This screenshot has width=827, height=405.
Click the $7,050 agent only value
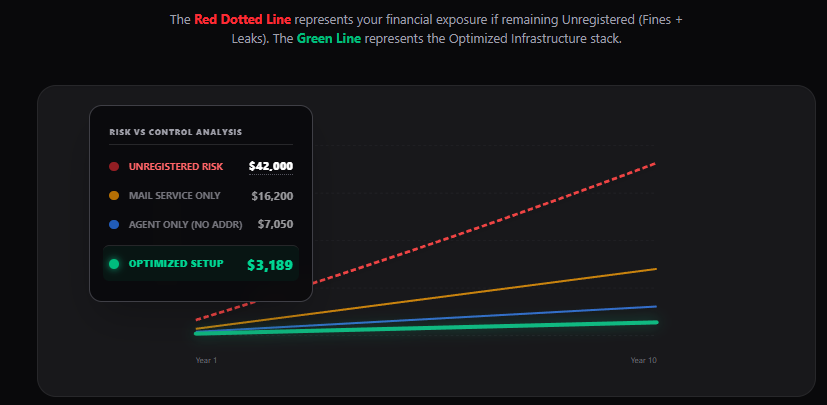point(275,225)
